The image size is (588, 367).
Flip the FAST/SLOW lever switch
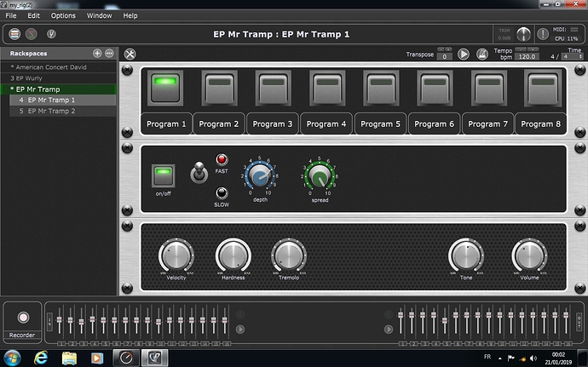click(199, 173)
